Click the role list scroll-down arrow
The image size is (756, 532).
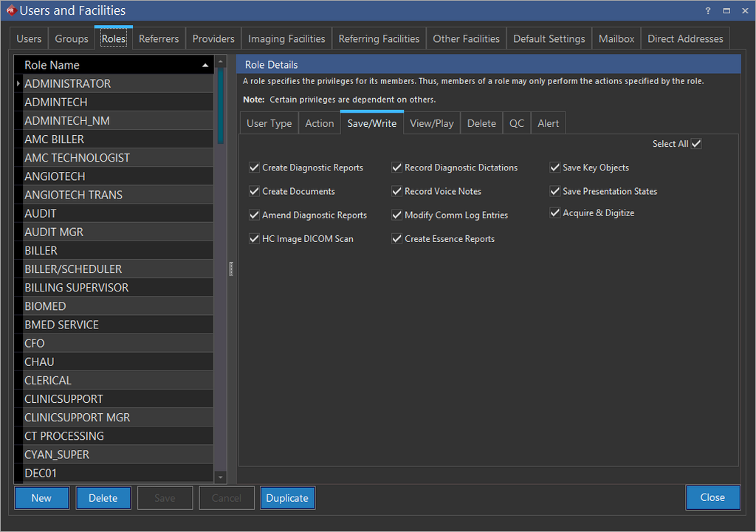[220, 477]
